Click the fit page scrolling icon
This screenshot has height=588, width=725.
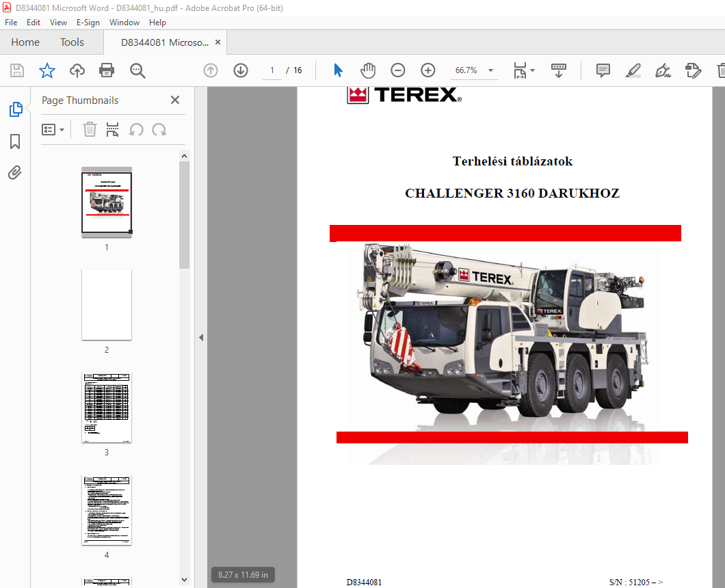[520, 70]
